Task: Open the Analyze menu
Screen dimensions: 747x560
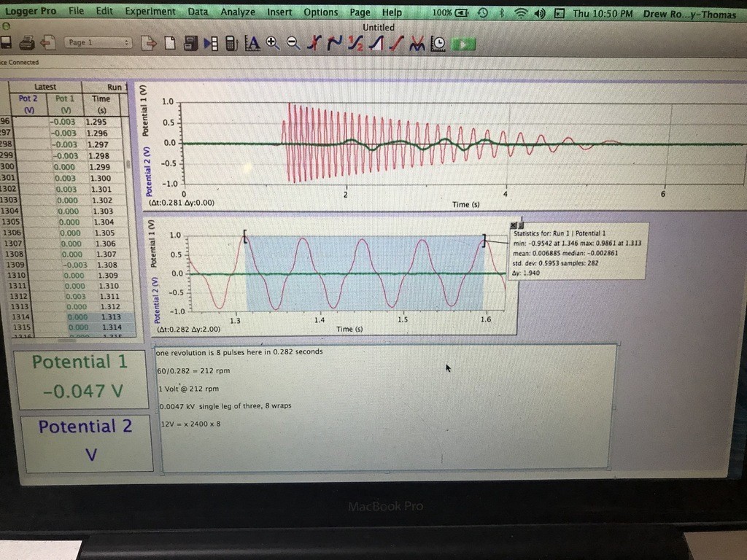Action: 238,12
